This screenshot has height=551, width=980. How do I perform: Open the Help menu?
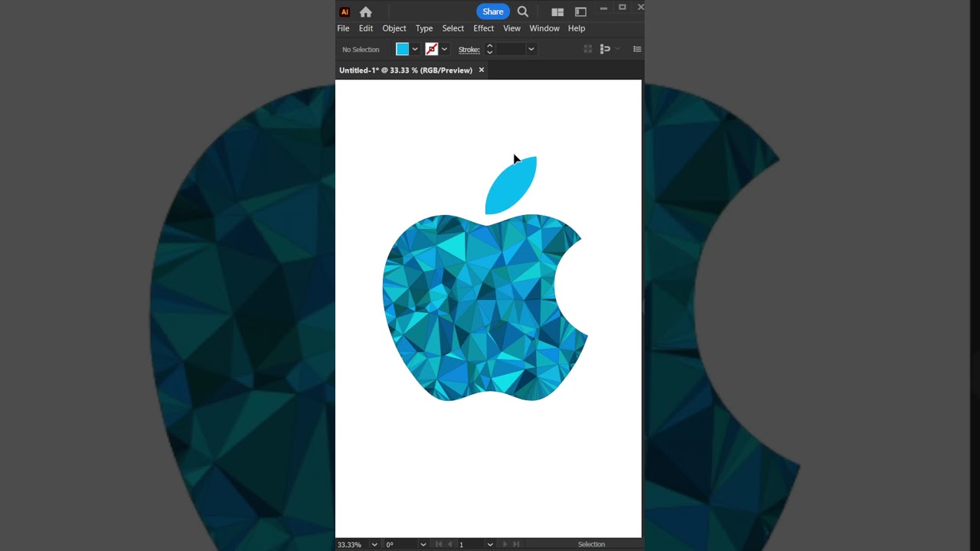point(577,28)
